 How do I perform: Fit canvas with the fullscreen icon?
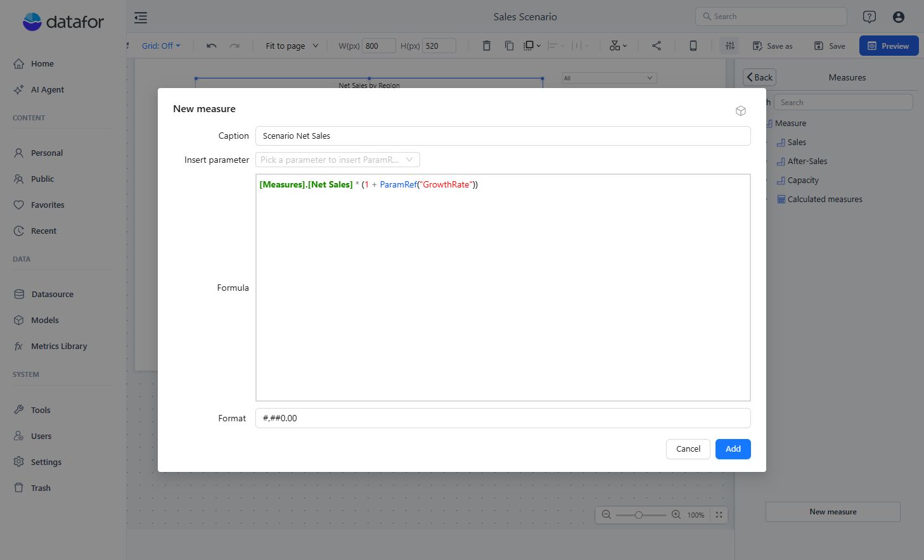click(719, 515)
